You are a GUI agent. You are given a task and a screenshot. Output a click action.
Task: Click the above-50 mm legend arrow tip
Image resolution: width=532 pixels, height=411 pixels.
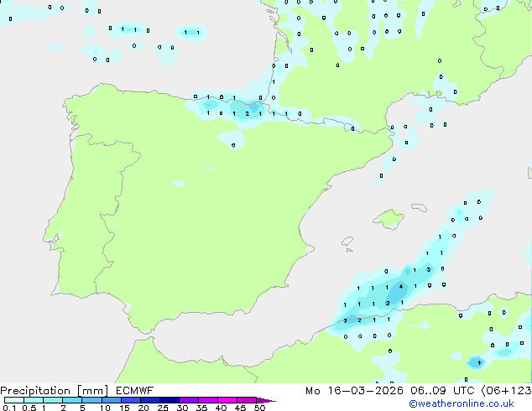266,400
